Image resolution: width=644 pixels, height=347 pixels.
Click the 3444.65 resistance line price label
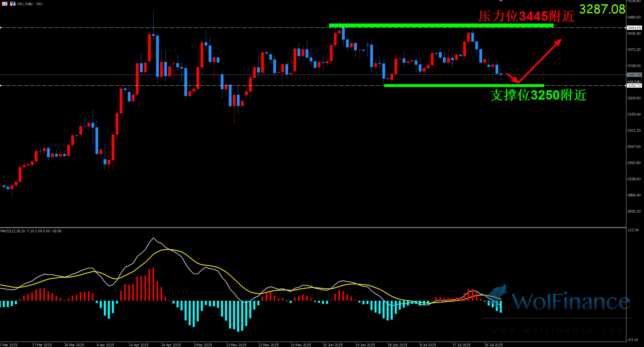634,28
